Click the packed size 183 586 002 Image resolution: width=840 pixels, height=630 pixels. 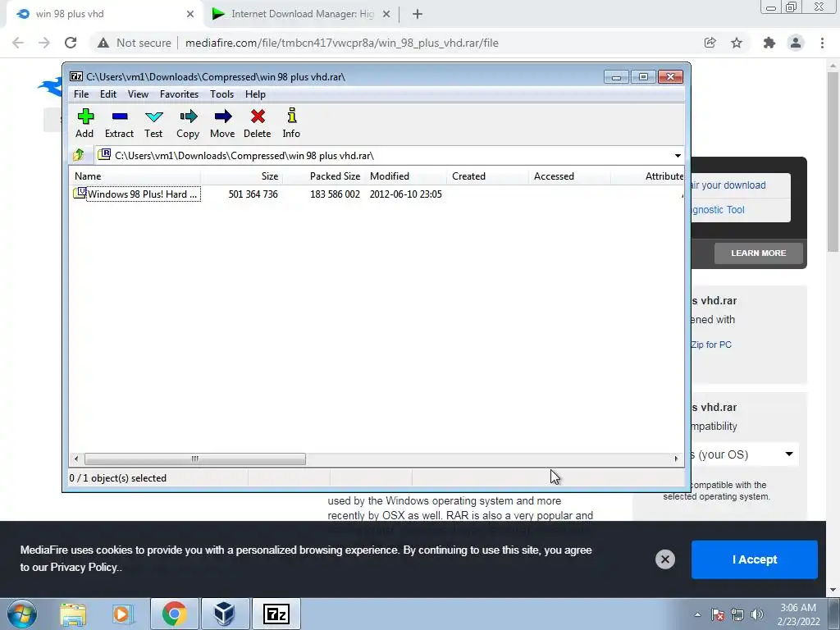(335, 194)
